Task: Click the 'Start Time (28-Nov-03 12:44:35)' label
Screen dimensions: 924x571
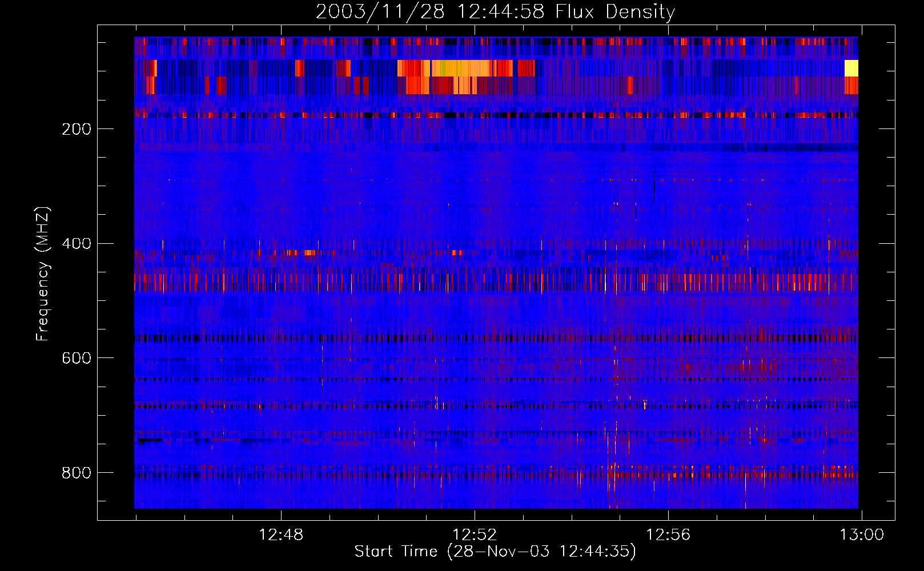Action: coord(495,552)
